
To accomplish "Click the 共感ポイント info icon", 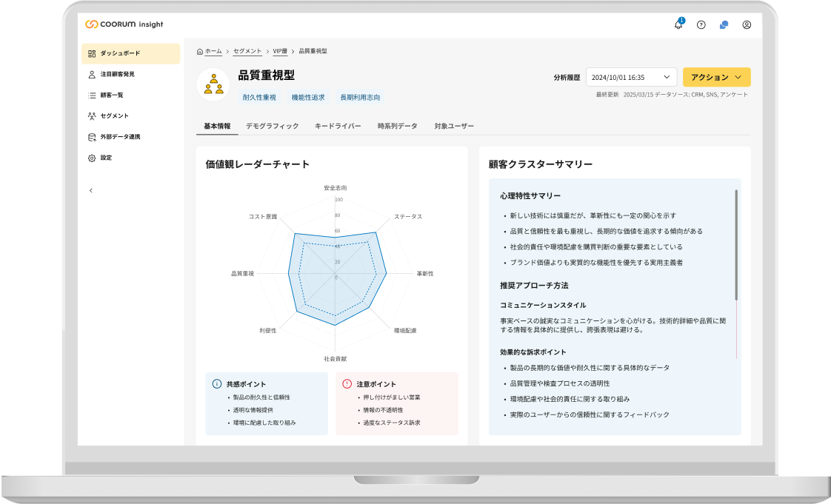I will click(x=217, y=384).
